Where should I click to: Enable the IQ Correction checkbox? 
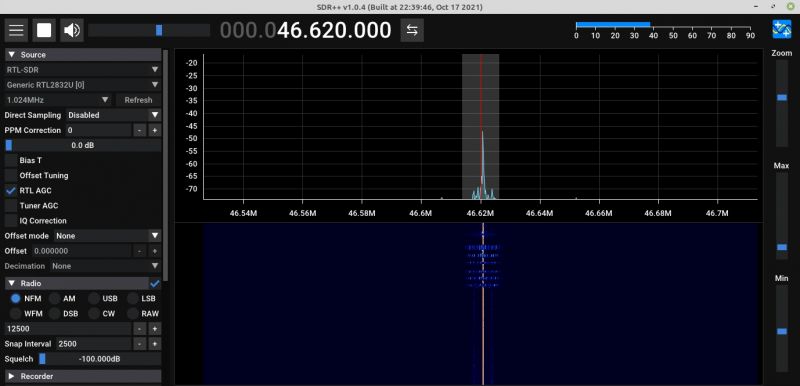11,221
